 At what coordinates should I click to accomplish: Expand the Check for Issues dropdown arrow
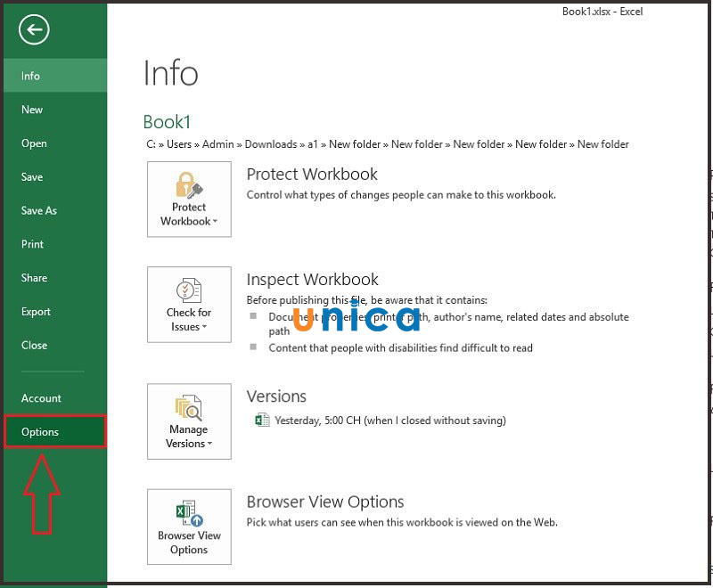pyautogui.click(x=204, y=327)
